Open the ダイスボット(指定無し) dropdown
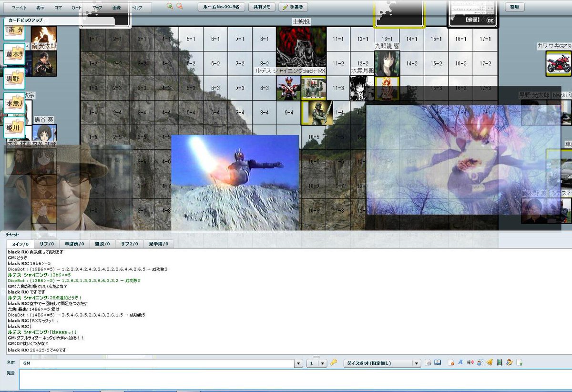This screenshot has width=572, height=392. pos(382,363)
